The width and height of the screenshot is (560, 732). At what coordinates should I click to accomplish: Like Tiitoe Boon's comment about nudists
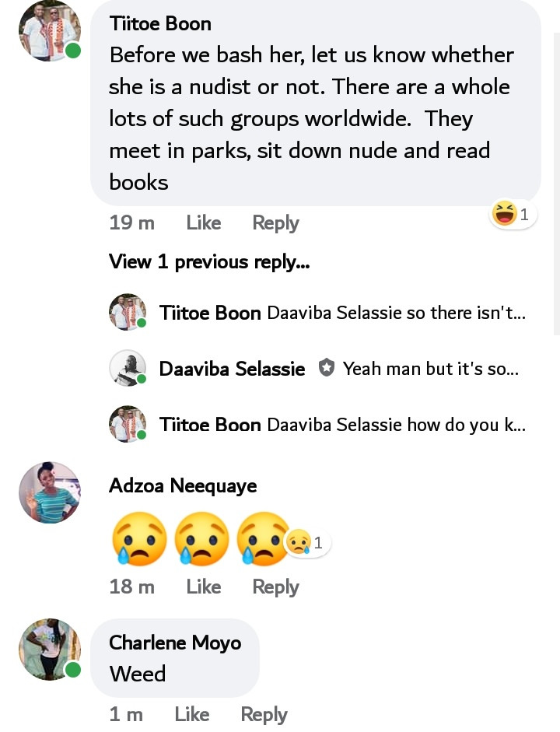click(204, 222)
